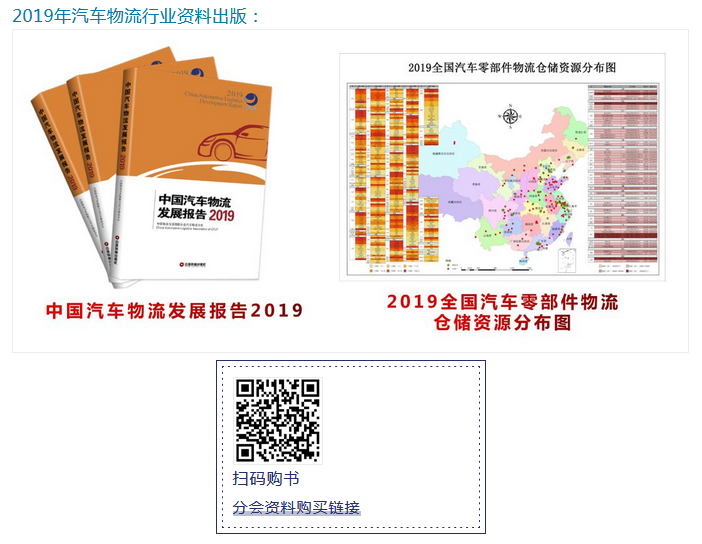Click the 扫码购书 text
The image size is (702, 544).
[x=266, y=478]
